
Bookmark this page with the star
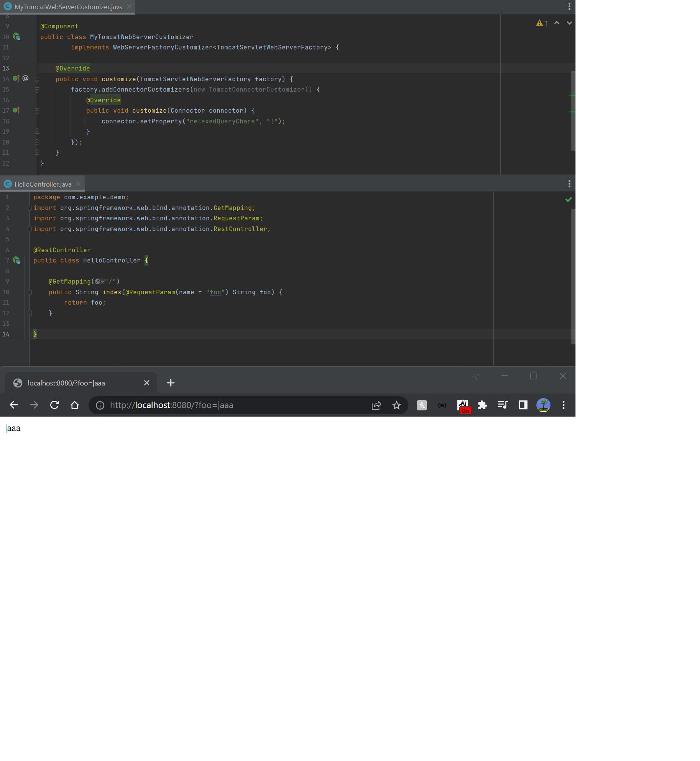396,405
